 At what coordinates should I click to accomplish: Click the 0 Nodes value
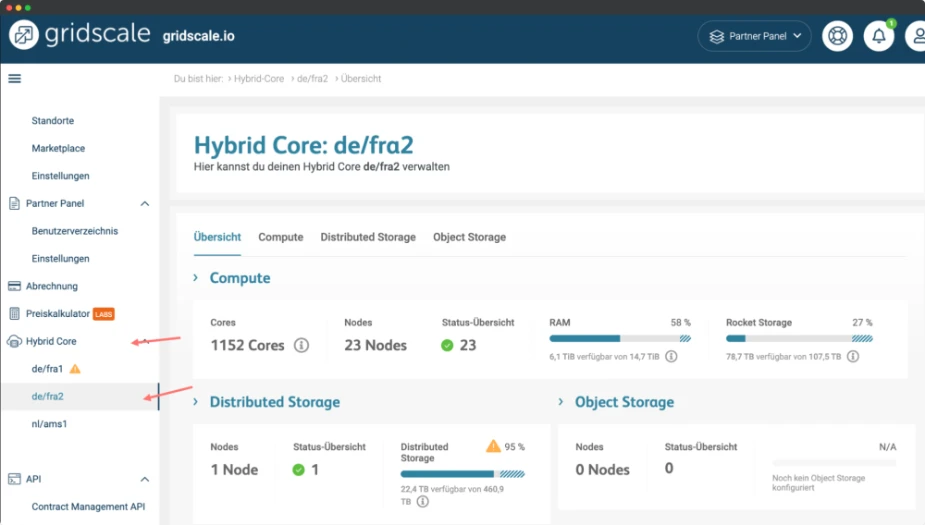click(602, 470)
